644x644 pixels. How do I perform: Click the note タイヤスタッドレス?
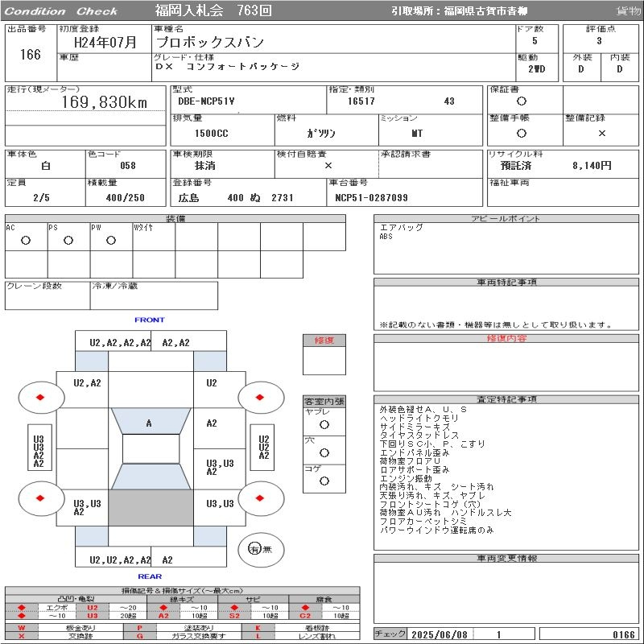(x=419, y=436)
